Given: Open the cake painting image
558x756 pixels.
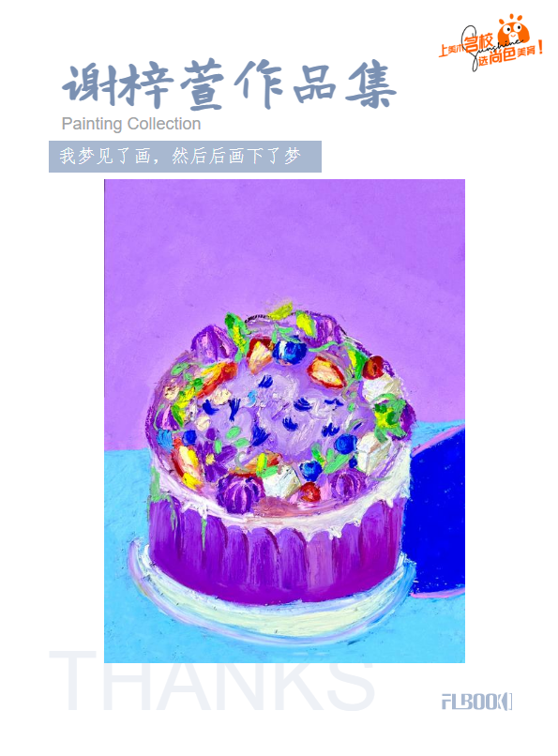Looking at the screenshot, I should [284, 421].
